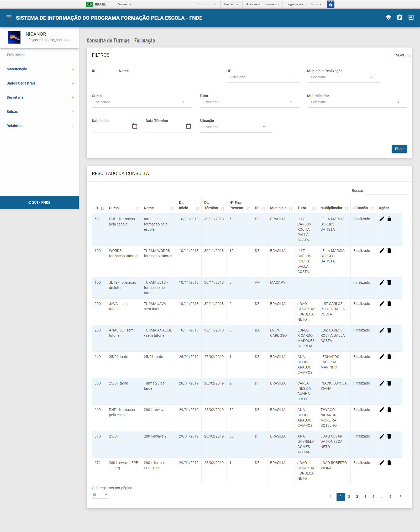Click the Filtrar button
This screenshot has height=532, width=420.
[399, 149]
